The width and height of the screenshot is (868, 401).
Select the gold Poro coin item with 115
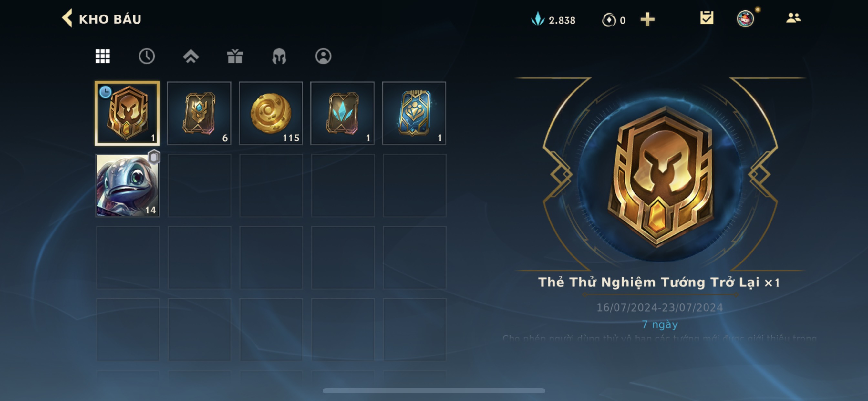[x=271, y=113]
